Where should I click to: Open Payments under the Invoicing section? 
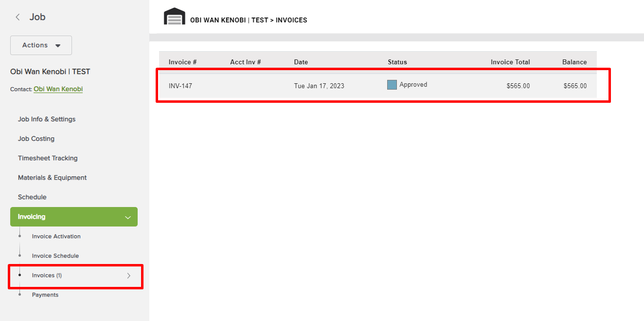pyautogui.click(x=45, y=294)
